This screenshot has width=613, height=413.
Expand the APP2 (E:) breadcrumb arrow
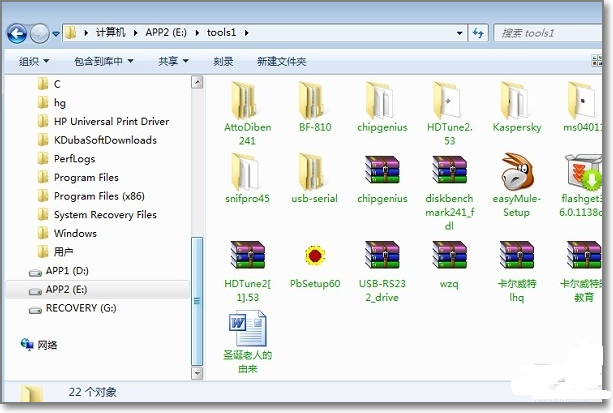[x=197, y=33]
